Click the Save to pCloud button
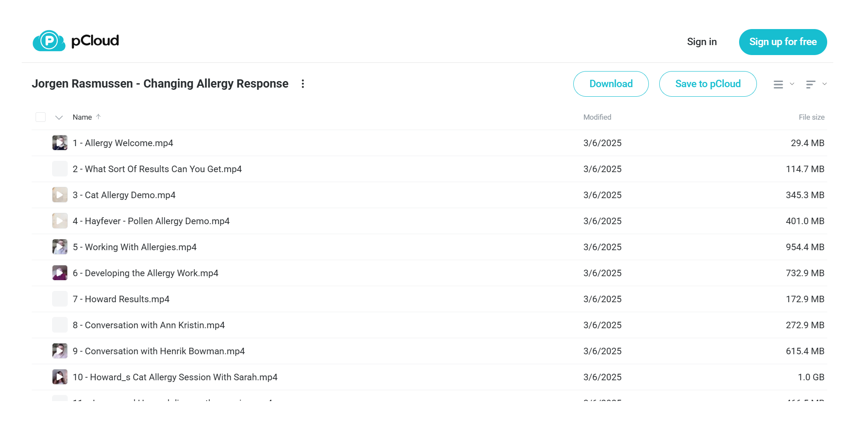 click(708, 84)
